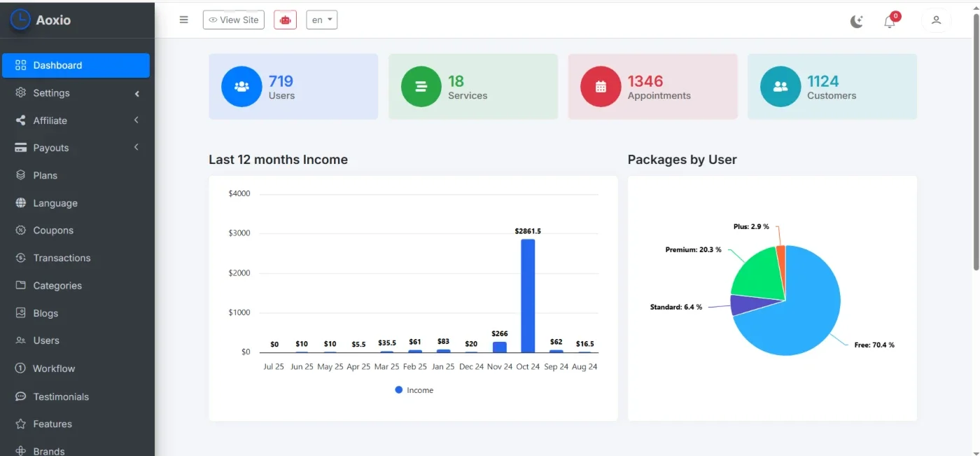980x456 pixels.
Task: Expand the Settings sidebar submenu
Action: 76,93
